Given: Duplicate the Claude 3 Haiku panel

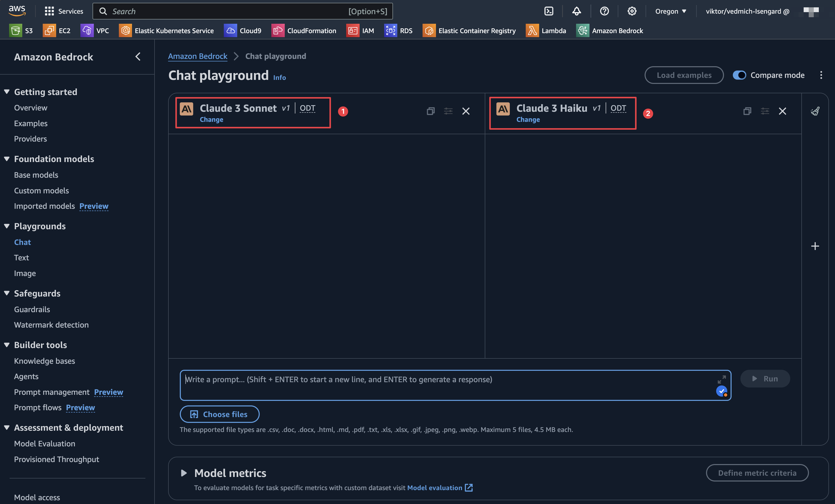Looking at the screenshot, I should (747, 111).
